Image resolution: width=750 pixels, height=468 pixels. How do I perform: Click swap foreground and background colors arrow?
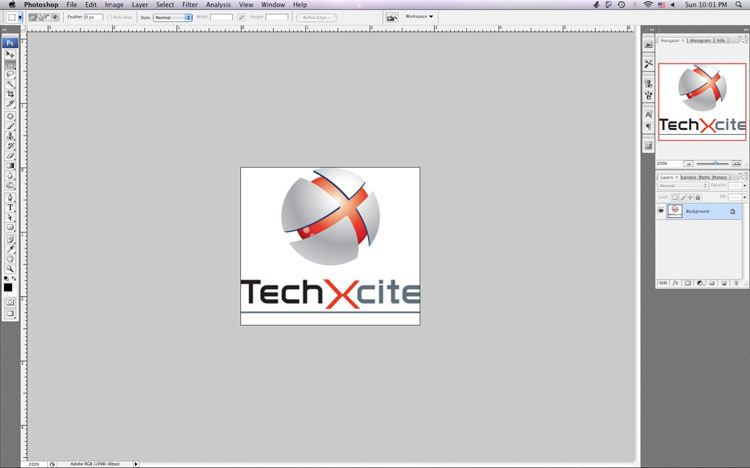point(13,278)
